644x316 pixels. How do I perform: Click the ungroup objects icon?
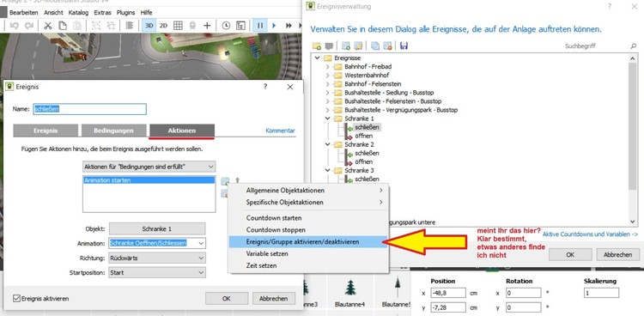point(111,26)
